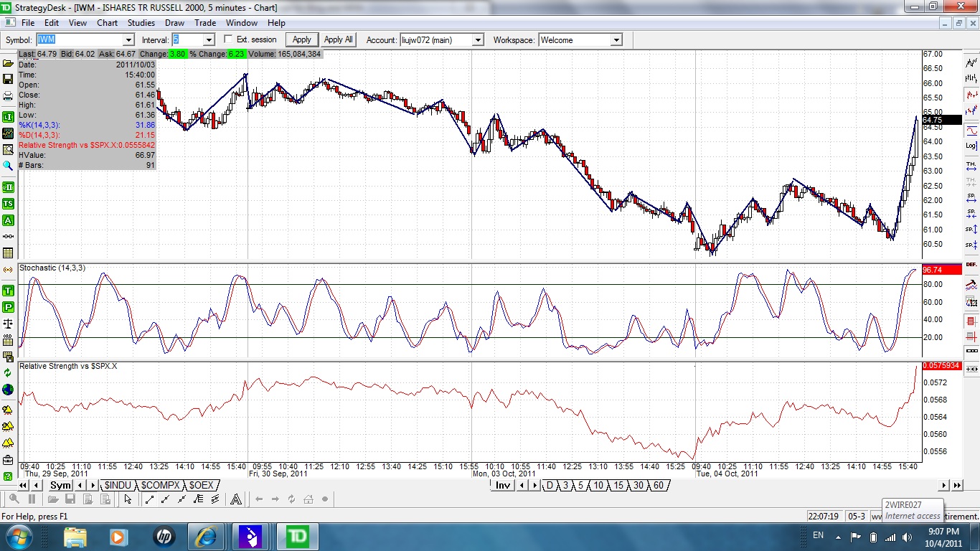This screenshot has height=551, width=980.
Task: Select the 15 minute interval tab
Action: point(618,486)
